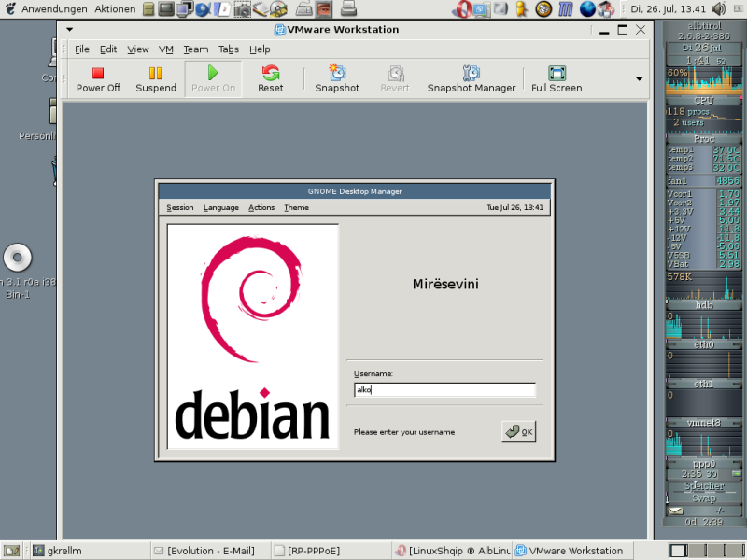
Task: Open the volume control speaker icon
Action: click(718, 9)
